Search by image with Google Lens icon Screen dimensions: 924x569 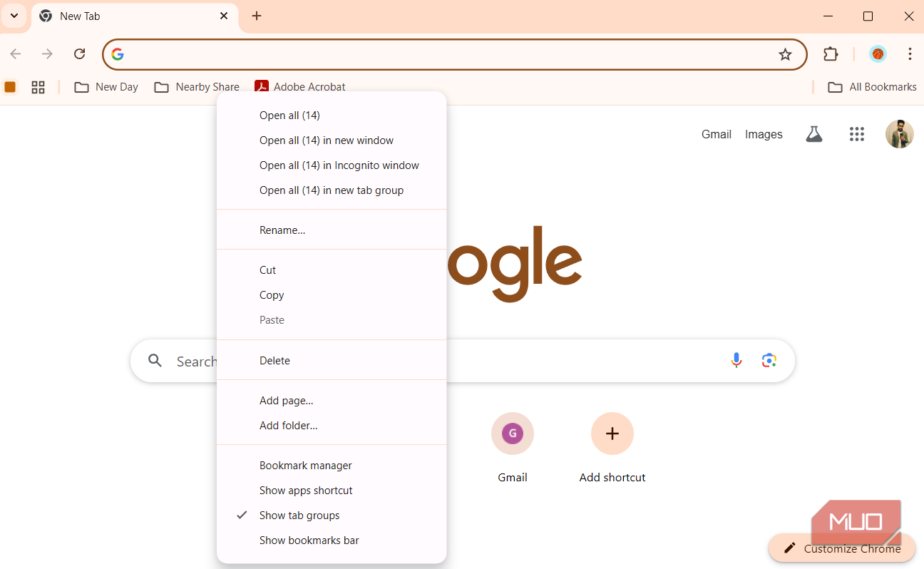coord(769,361)
